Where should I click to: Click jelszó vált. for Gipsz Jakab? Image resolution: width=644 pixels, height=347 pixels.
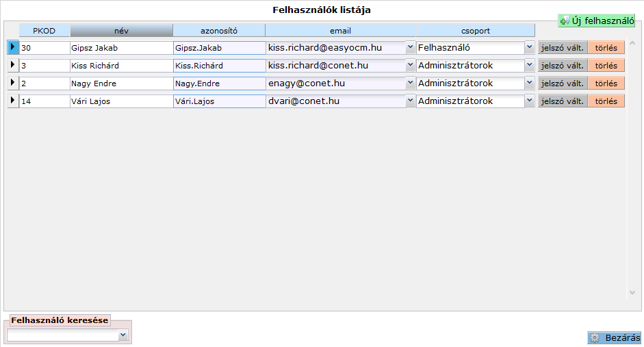pyautogui.click(x=562, y=48)
